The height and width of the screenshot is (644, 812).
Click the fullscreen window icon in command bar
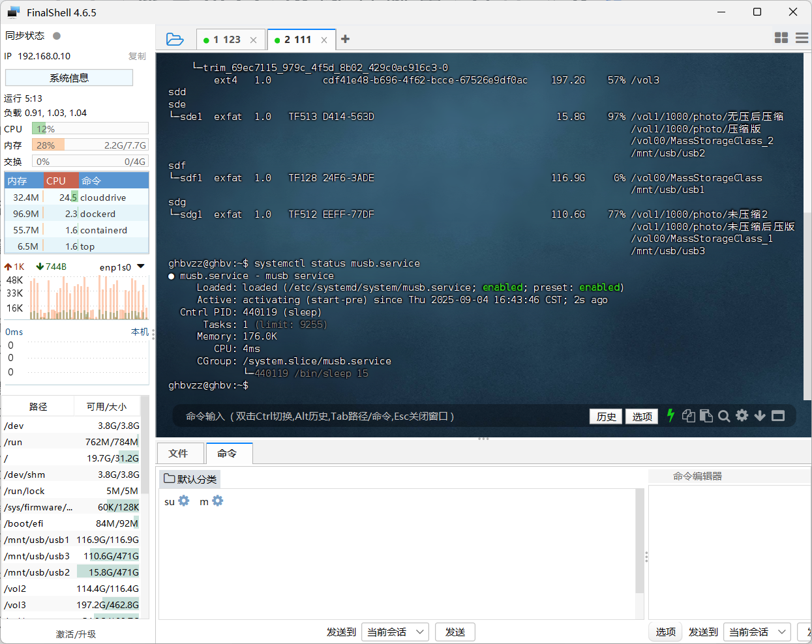778,416
